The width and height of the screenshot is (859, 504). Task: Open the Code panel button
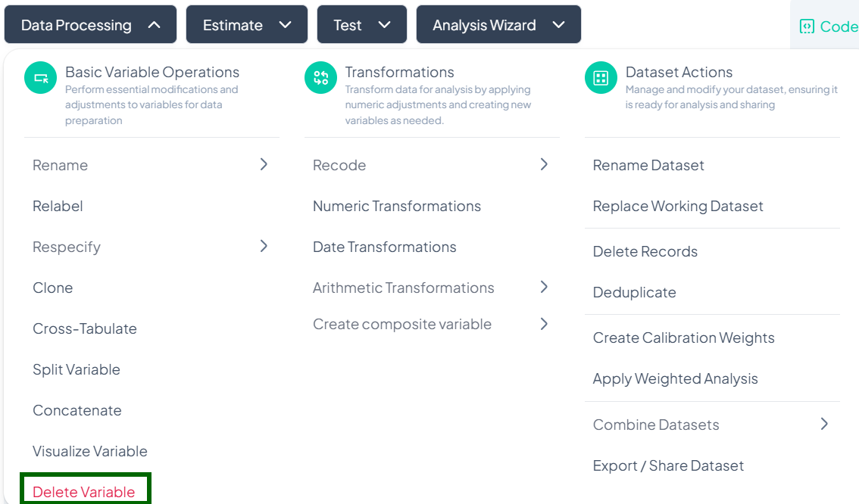point(828,26)
